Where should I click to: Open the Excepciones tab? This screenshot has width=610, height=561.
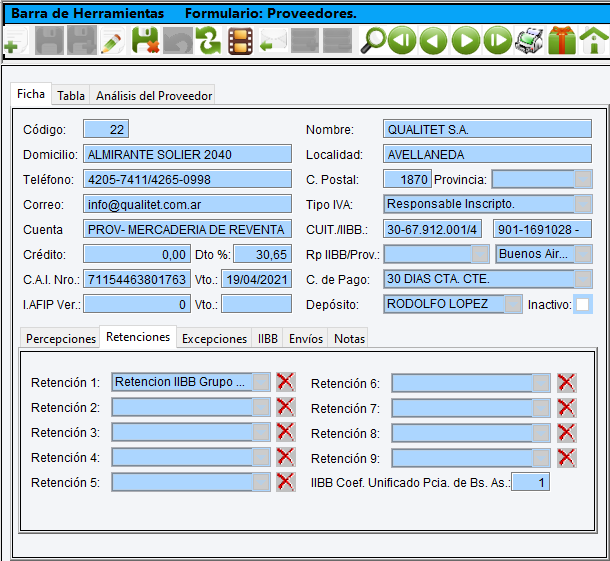[214, 338]
